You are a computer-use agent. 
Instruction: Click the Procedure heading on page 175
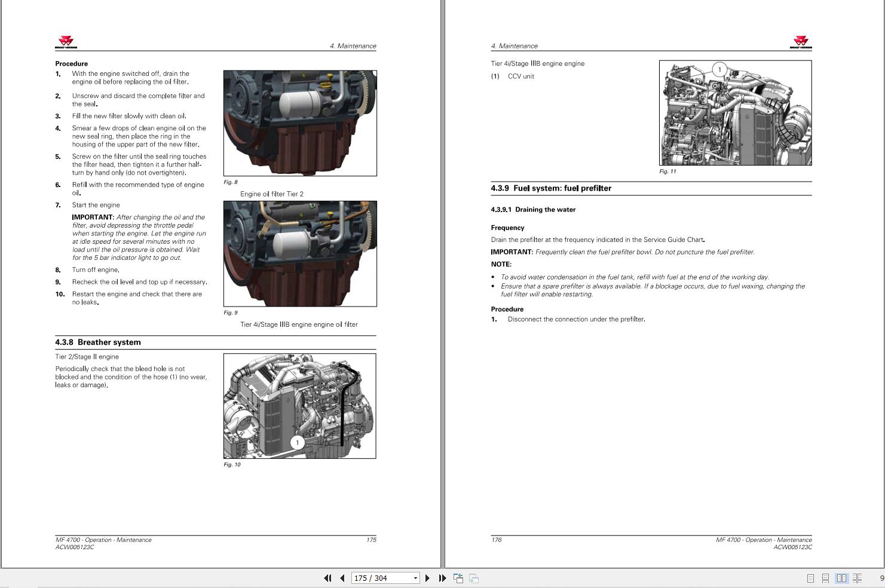(72, 64)
